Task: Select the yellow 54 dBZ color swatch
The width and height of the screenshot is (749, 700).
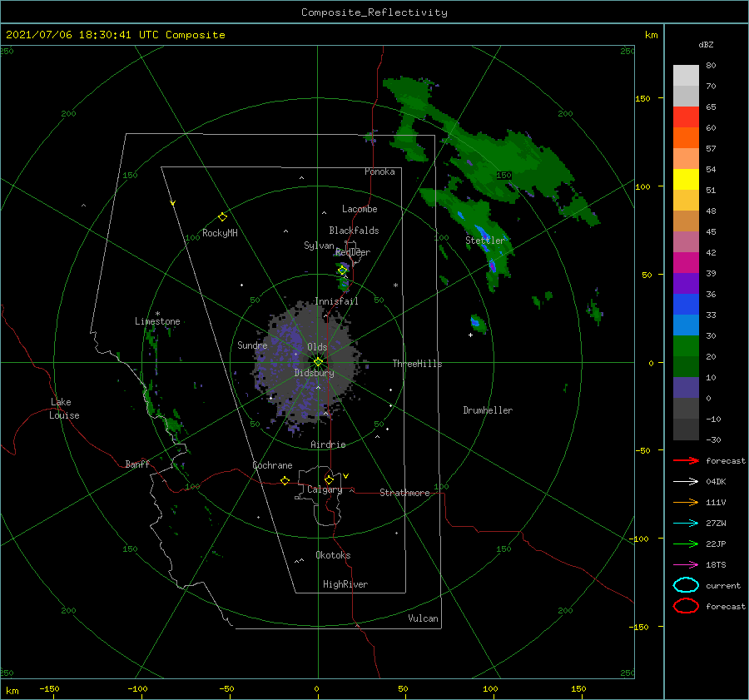Action: tap(686, 179)
